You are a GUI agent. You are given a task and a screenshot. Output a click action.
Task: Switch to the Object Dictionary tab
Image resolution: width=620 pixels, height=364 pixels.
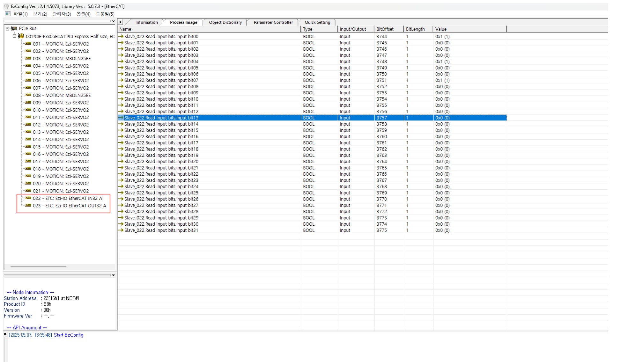pos(225,22)
